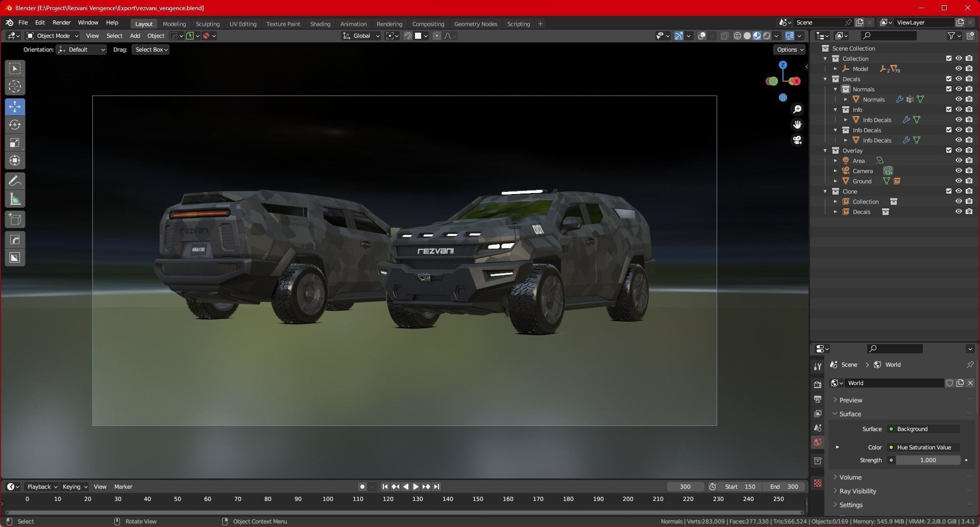Open the Select Box drag dropdown

click(151, 50)
